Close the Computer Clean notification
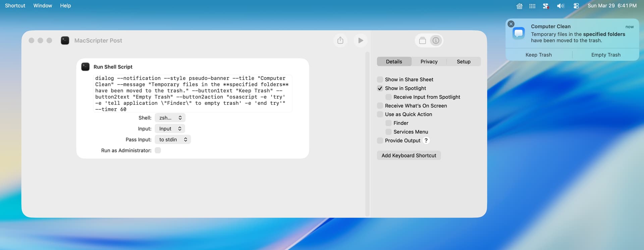644x250 pixels. tap(511, 24)
